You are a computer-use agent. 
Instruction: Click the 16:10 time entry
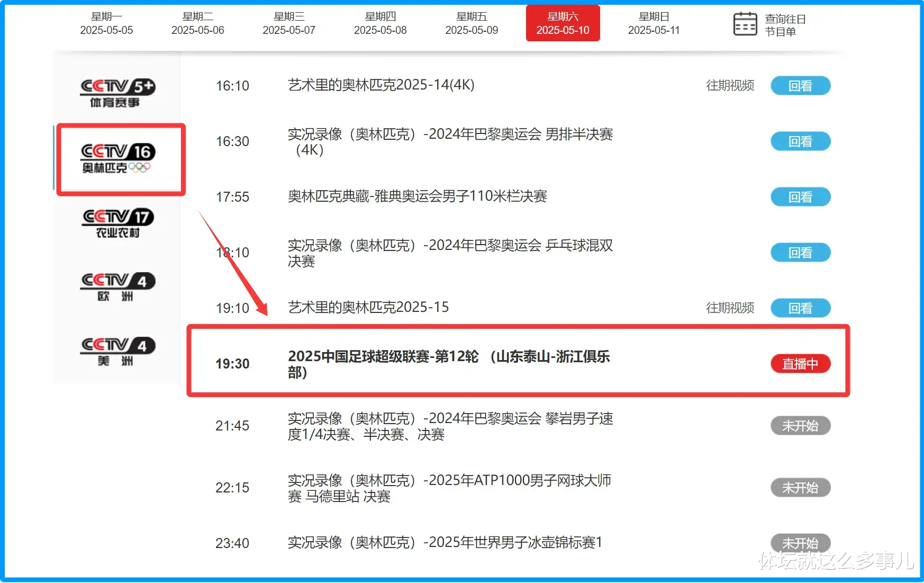(232, 86)
